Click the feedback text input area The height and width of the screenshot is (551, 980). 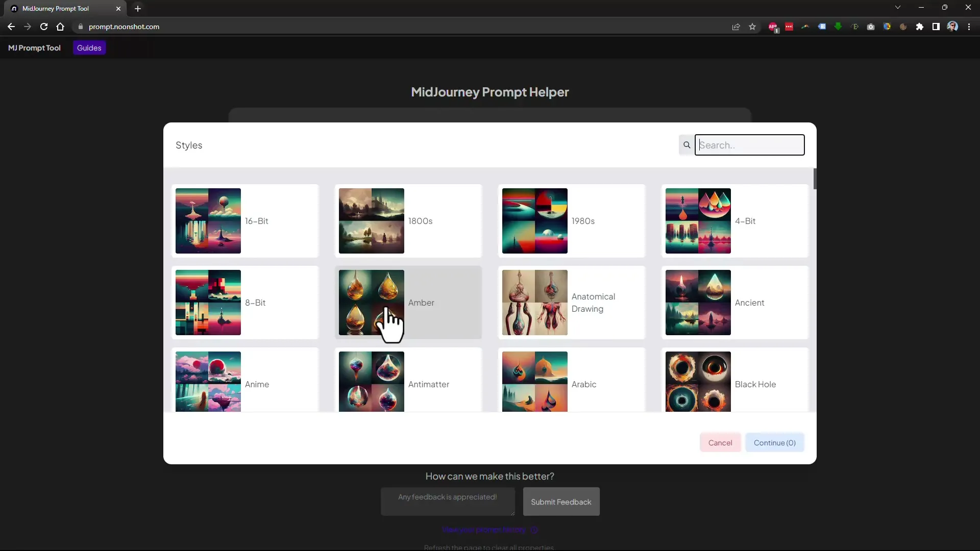click(x=448, y=502)
